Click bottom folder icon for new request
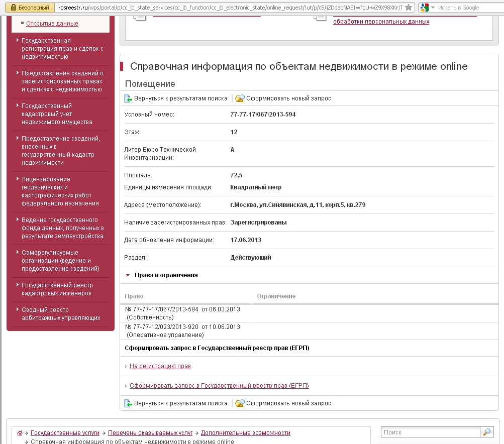Viewport: 504px width, 444px height. pyautogui.click(x=240, y=403)
